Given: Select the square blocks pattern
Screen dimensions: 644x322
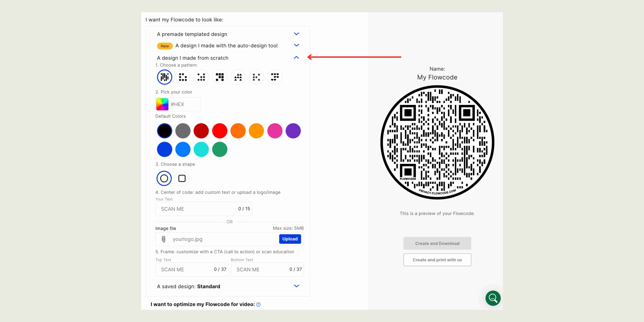Looking at the screenshot, I should tap(220, 77).
